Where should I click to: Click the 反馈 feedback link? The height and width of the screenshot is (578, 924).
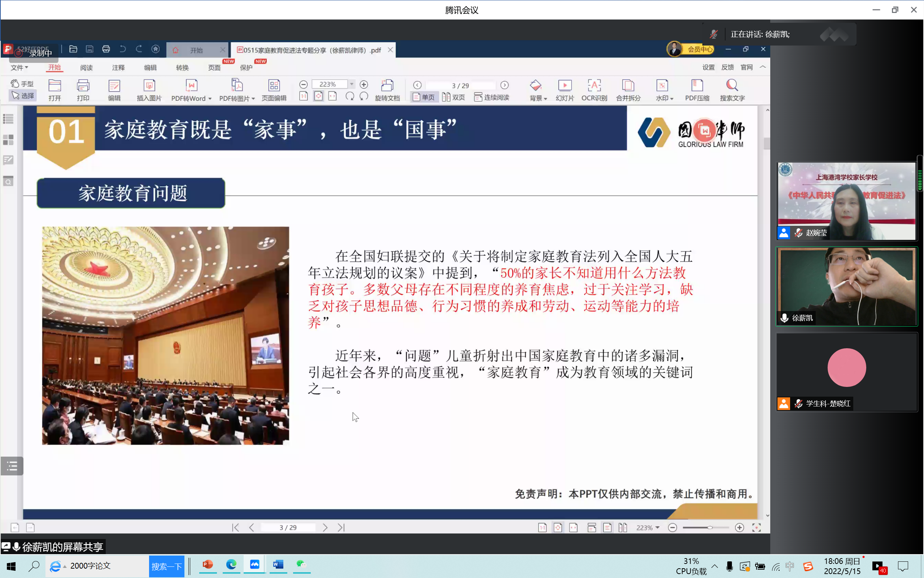727,67
